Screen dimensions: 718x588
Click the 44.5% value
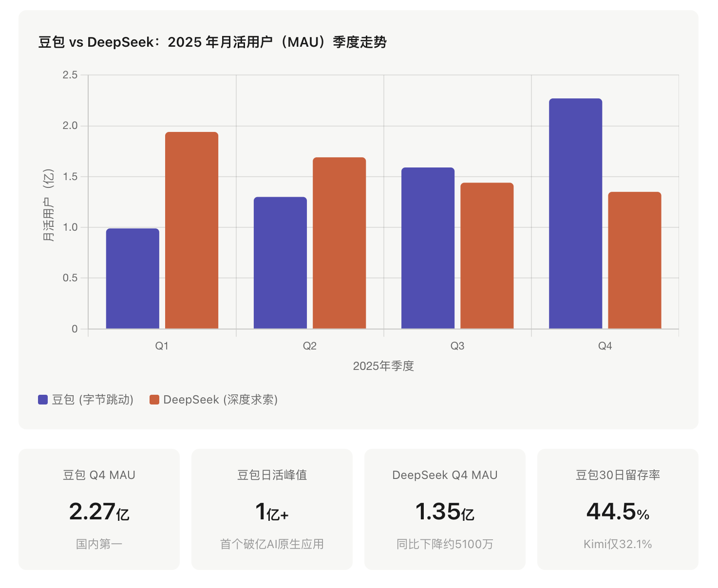click(618, 512)
